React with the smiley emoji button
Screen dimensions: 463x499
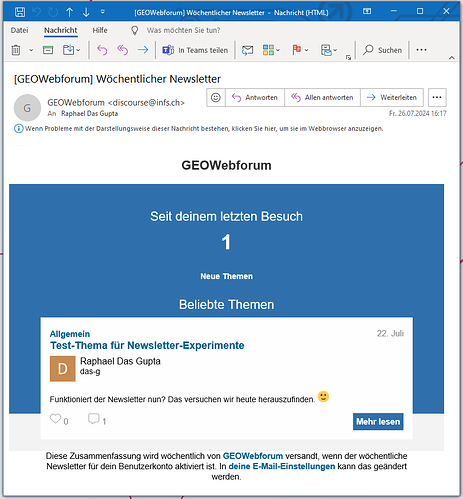pos(216,97)
